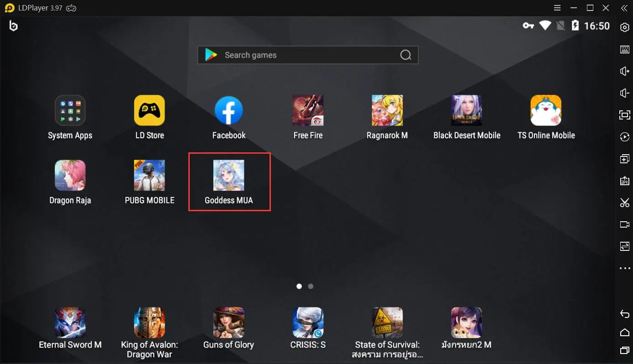633x364 pixels.
Task: Toggle full screen mode icon
Action: click(625, 115)
